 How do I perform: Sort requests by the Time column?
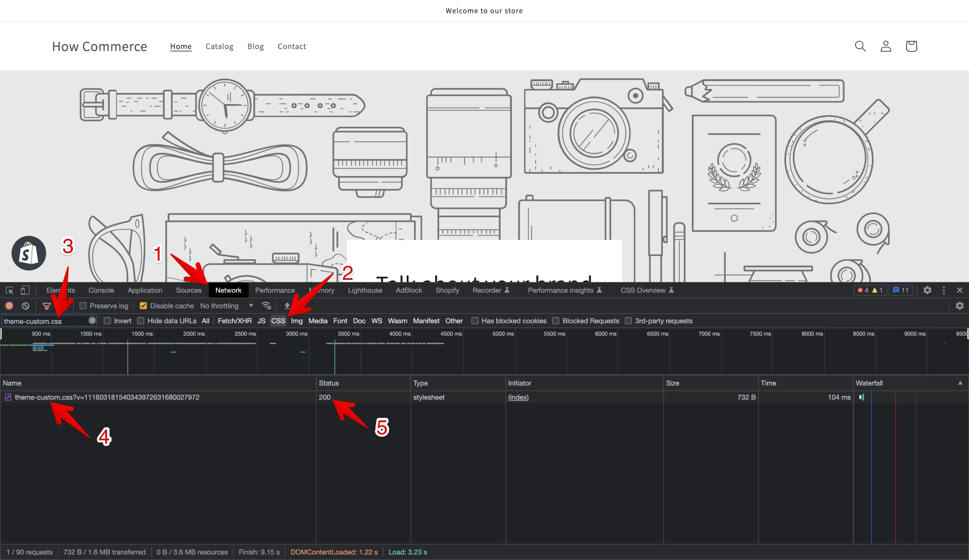coord(805,383)
